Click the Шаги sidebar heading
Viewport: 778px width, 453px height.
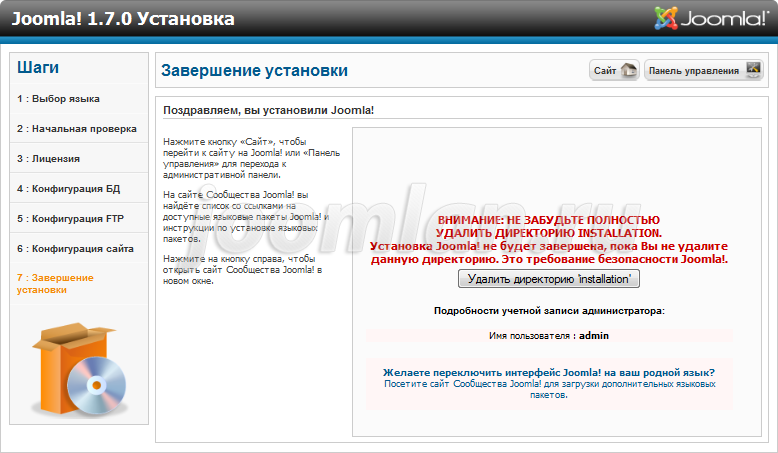tap(38, 67)
